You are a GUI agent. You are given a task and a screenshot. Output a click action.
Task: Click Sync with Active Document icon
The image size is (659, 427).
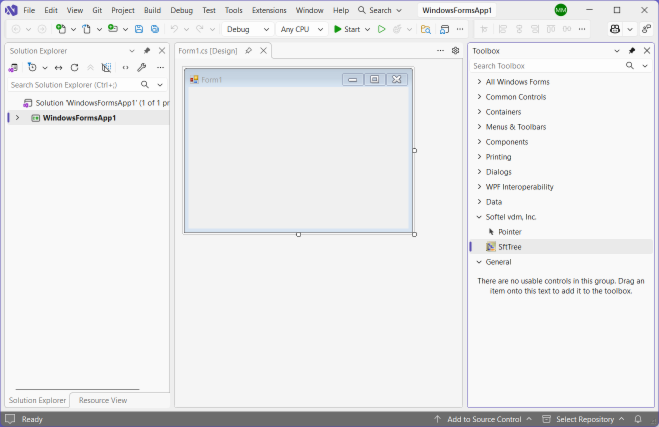click(58, 67)
